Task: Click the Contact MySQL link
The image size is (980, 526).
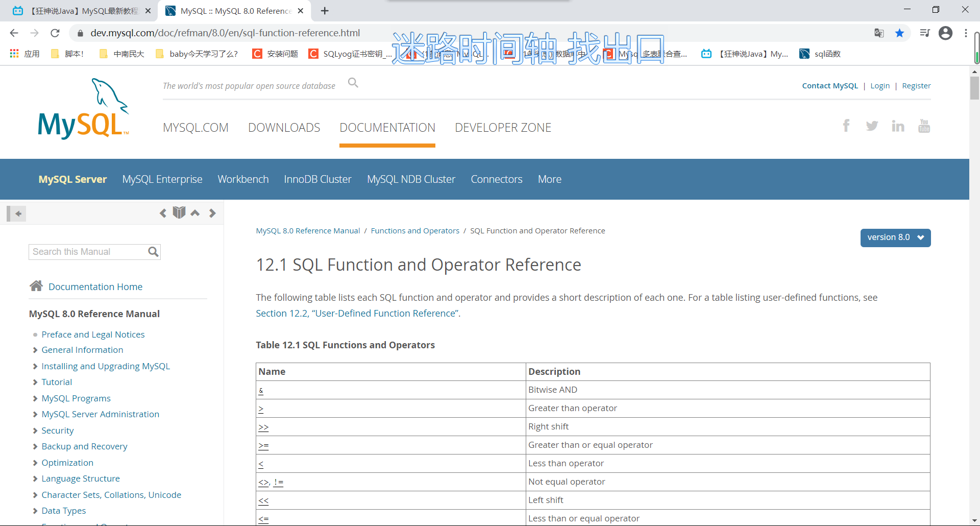Action: tap(830, 86)
